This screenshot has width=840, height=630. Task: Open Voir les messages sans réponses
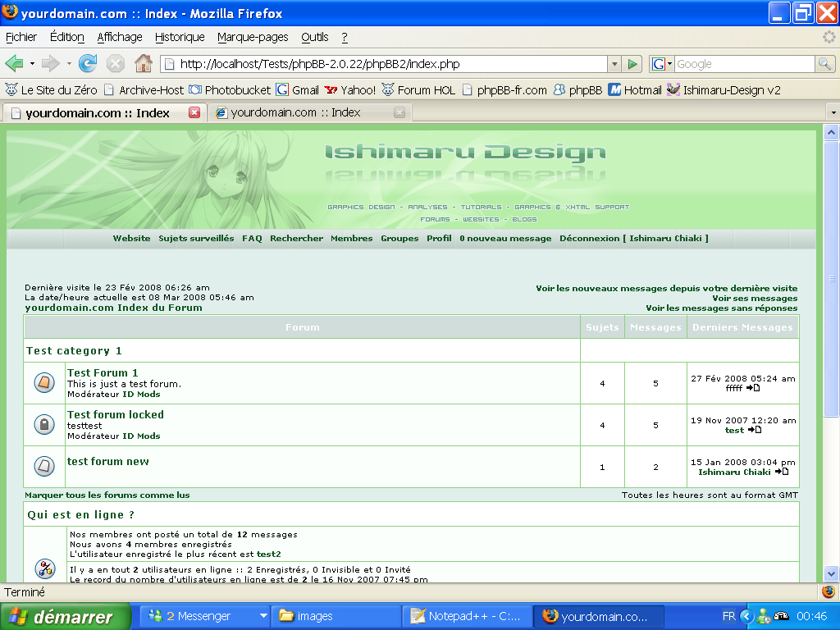click(721, 308)
